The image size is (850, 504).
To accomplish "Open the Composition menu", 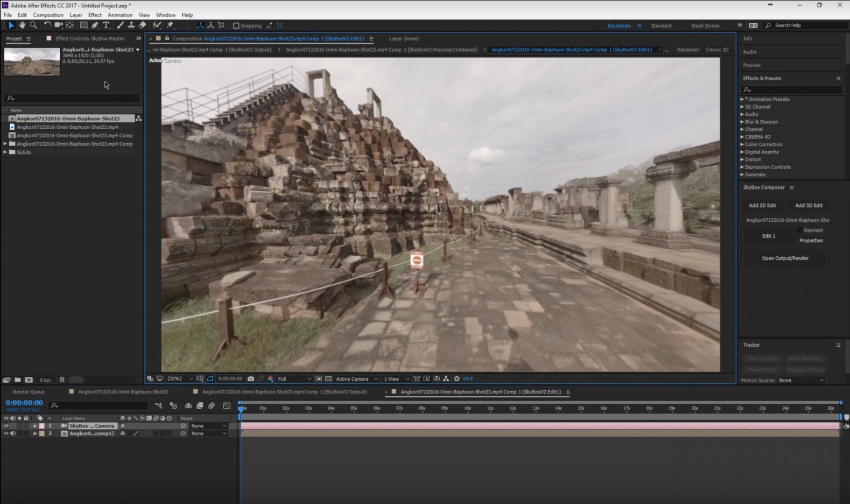I will [48, 14].
